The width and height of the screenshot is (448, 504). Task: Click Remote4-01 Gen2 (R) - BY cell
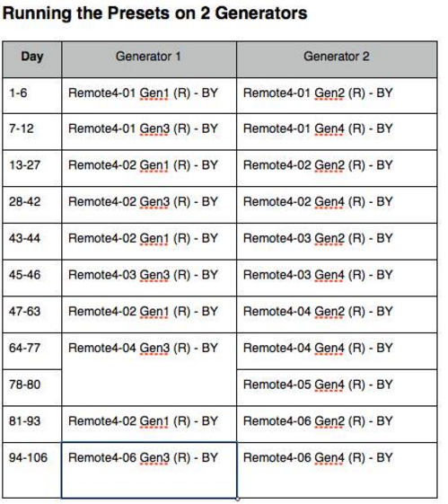pos(337,95)
